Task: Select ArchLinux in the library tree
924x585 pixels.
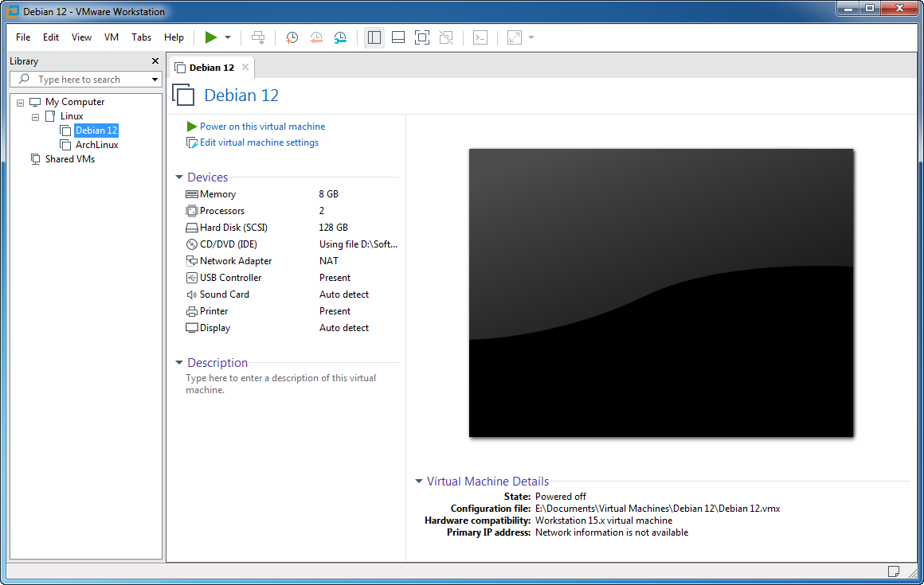Action: 96,145
